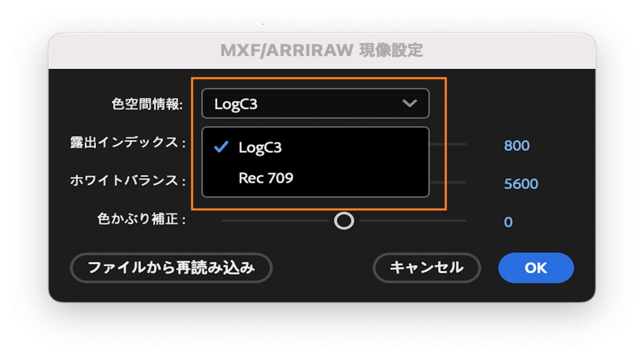Open the 色空間情報 dropdown
Viewport: 644px width, 356px height.
tap(315, 103)
